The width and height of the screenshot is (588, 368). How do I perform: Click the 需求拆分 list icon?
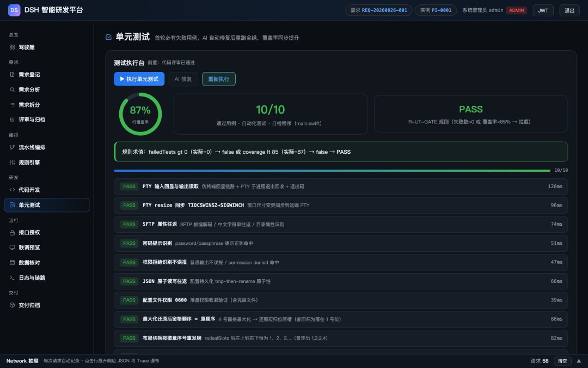[x=12, y=104]
